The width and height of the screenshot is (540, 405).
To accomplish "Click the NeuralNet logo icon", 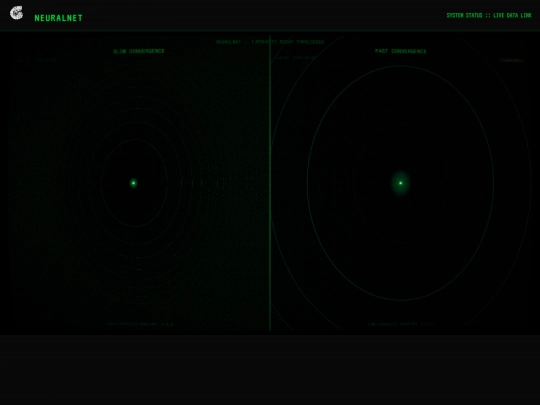I will coord(17,13).
